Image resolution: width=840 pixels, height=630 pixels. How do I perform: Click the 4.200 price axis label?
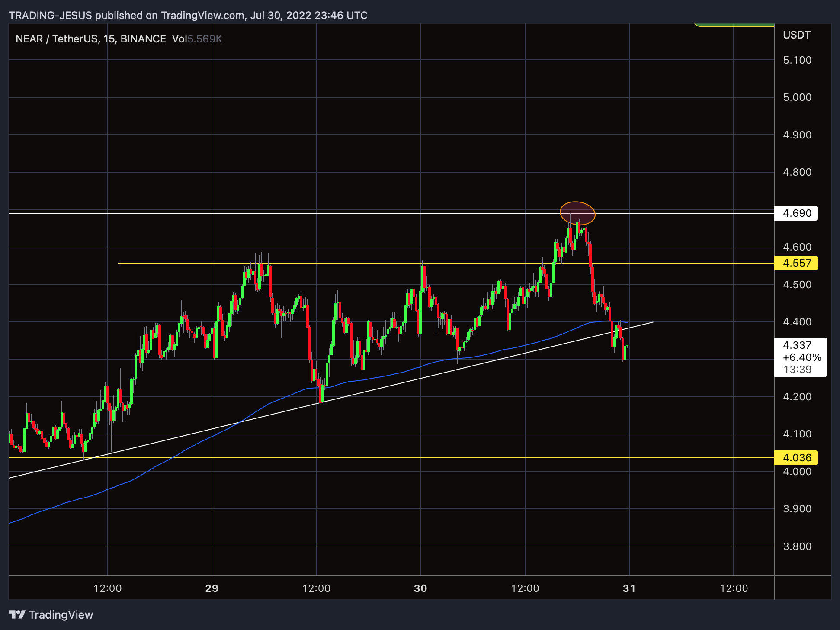click(797, 397)
